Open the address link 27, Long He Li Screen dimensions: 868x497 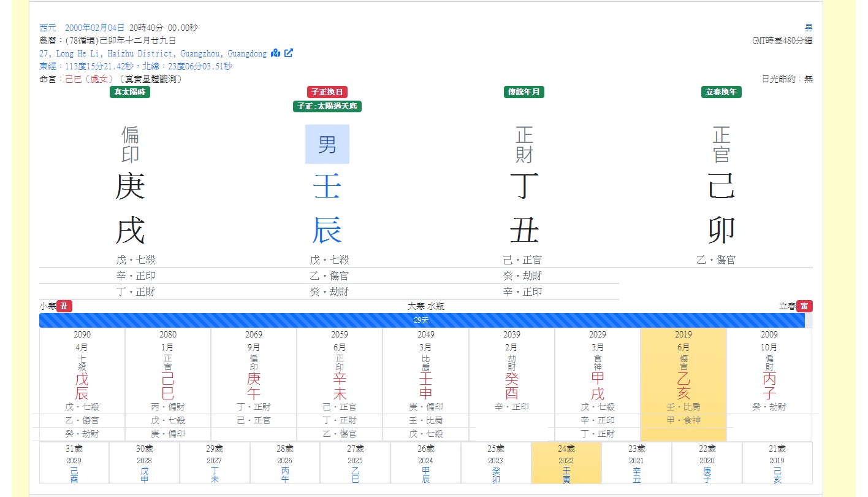coord(153,53)
